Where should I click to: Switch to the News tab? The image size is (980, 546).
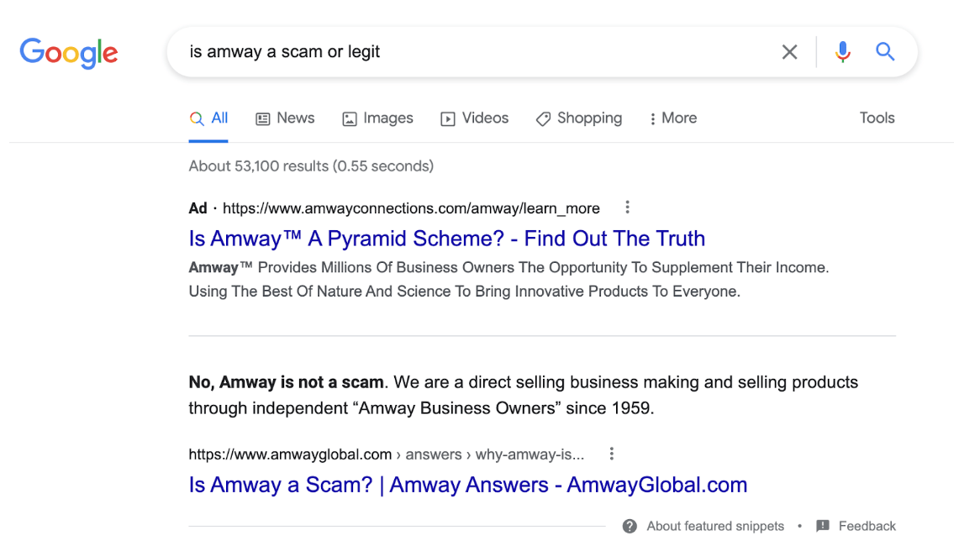tap(285, 118)
